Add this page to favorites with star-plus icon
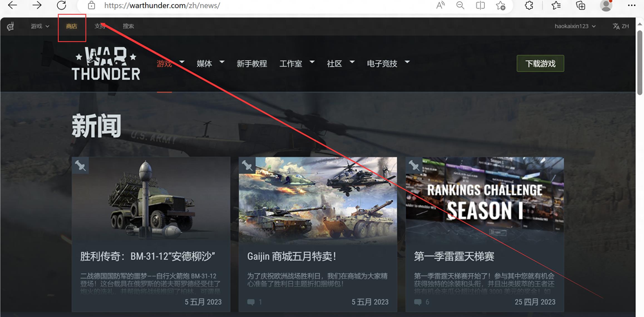 tap(500, 5)
